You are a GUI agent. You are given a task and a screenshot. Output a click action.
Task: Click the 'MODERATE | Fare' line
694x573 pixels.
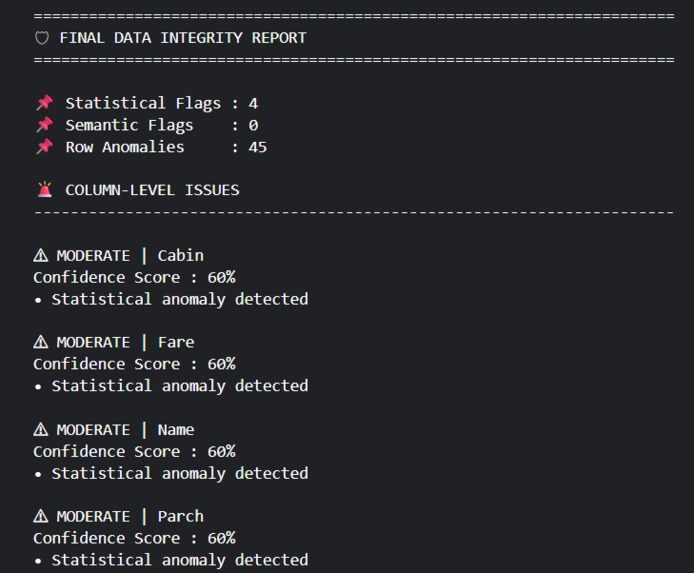125,342
